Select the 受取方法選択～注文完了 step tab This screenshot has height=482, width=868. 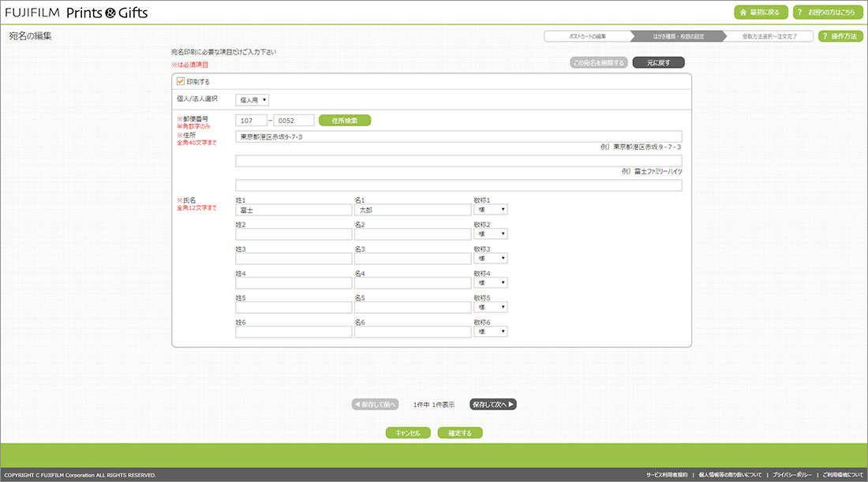[x=769, y=36]
